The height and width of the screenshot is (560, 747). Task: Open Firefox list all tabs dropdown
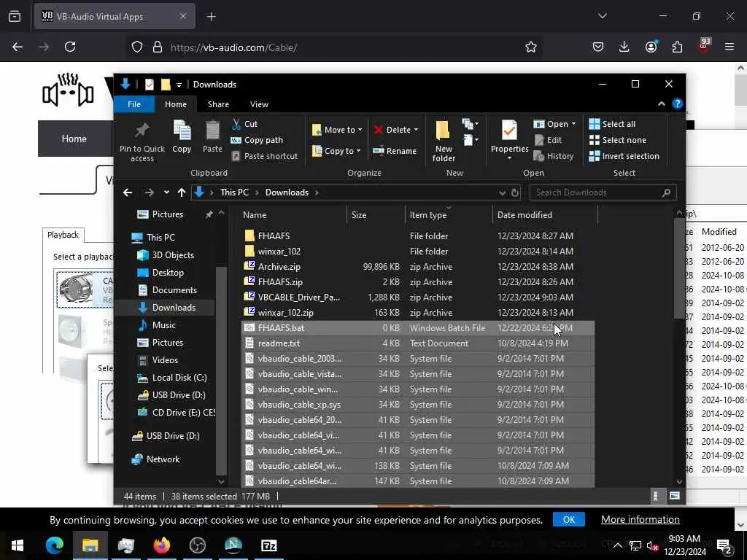(603, 16)
